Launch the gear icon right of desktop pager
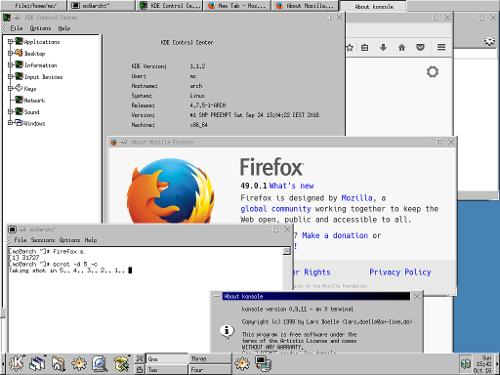The height and width of the screenshot is (375, 500). (x=242, y=363)
